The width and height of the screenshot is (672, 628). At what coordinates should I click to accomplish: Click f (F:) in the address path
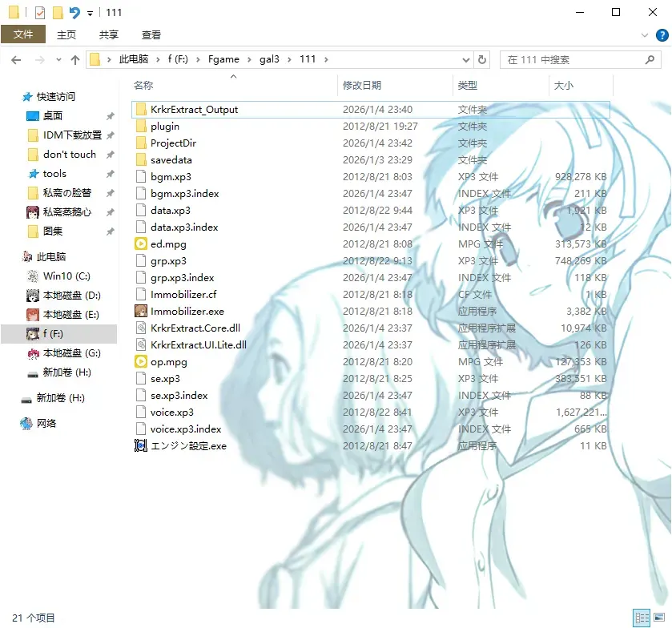click(x=178, y=59)
